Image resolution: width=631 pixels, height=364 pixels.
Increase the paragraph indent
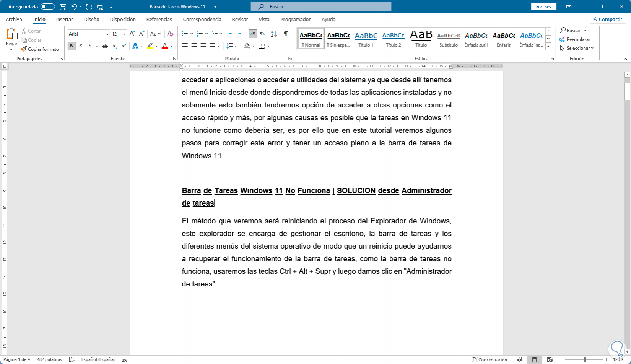[241, 34]
